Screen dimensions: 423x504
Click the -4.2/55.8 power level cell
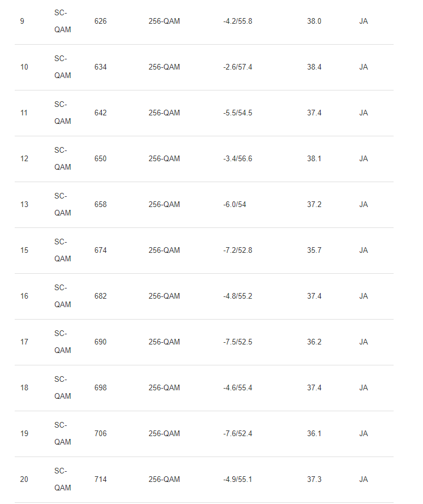238,21
